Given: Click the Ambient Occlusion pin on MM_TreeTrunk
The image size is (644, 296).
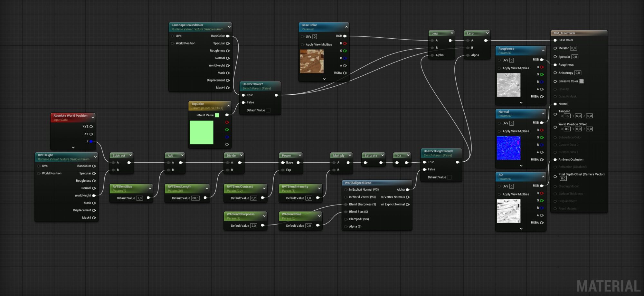Looking at the screenshot, I should pyautogui.click(x=555, y=159).
